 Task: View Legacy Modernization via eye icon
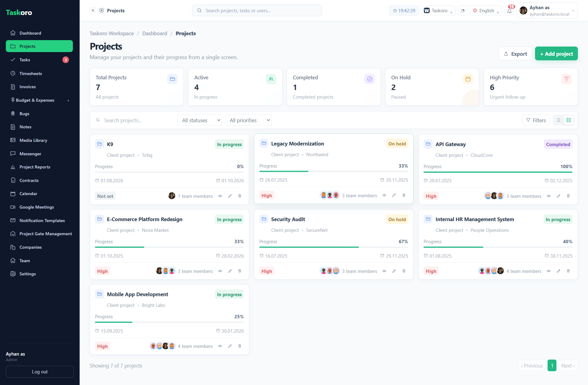[x=384, y=195]
